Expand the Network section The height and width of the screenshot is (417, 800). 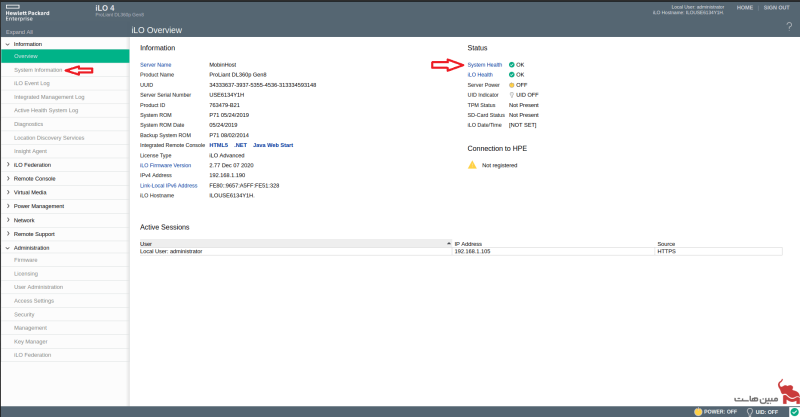8,220
